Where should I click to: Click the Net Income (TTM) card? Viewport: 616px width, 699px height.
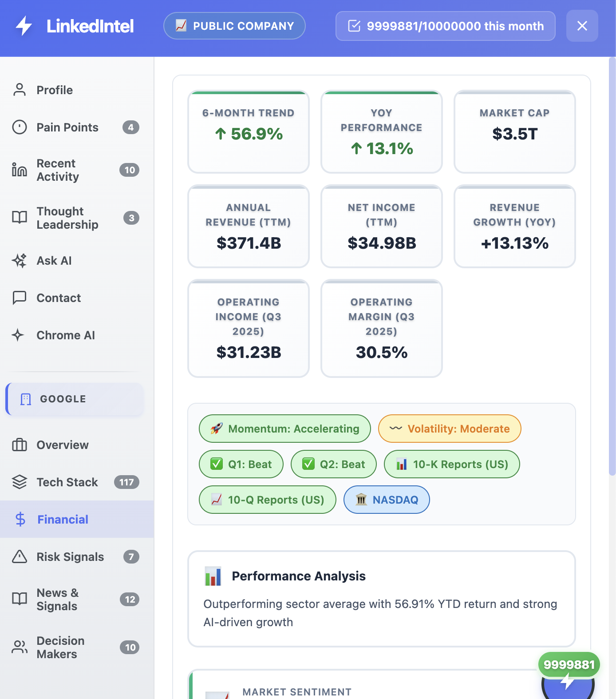tap(382, 226)
